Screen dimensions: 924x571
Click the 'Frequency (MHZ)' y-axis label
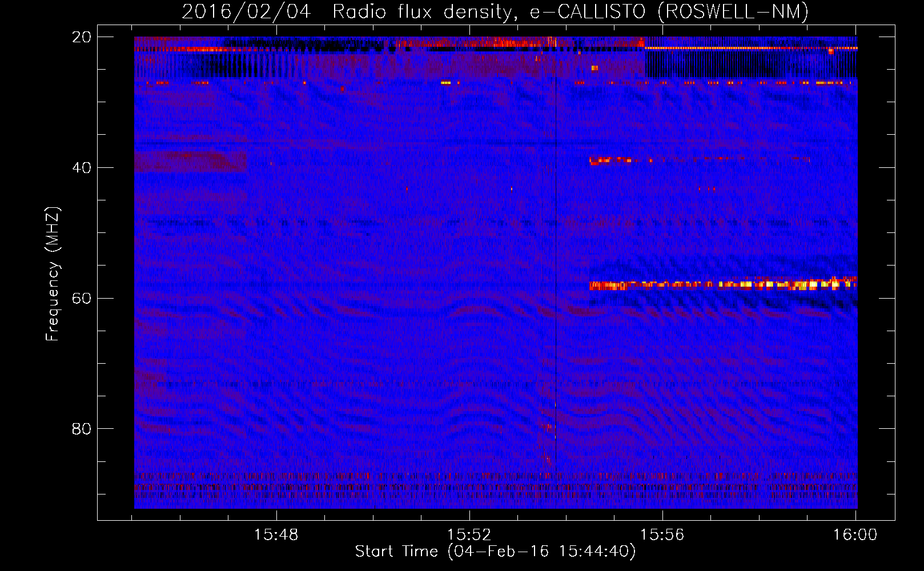click(x=53, y=274)
